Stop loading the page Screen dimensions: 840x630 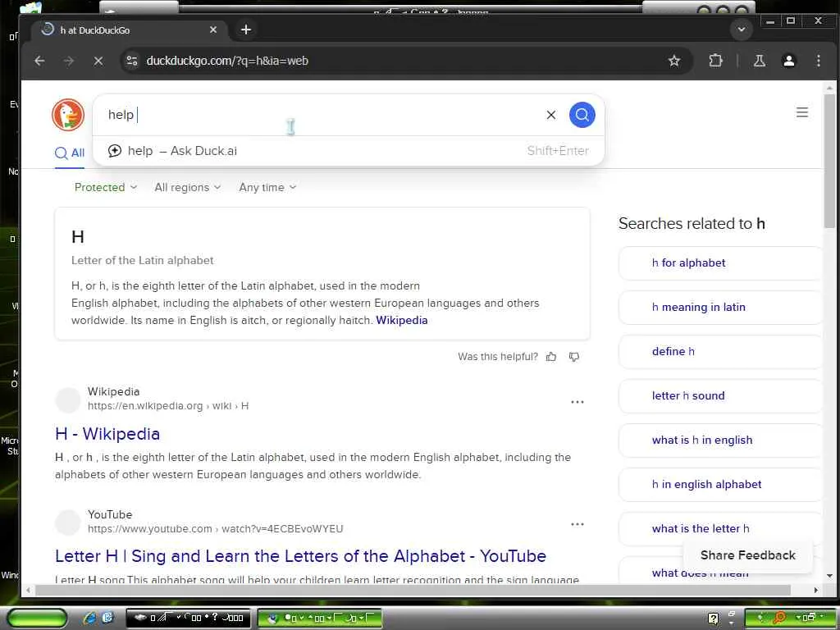coord(98,61)
